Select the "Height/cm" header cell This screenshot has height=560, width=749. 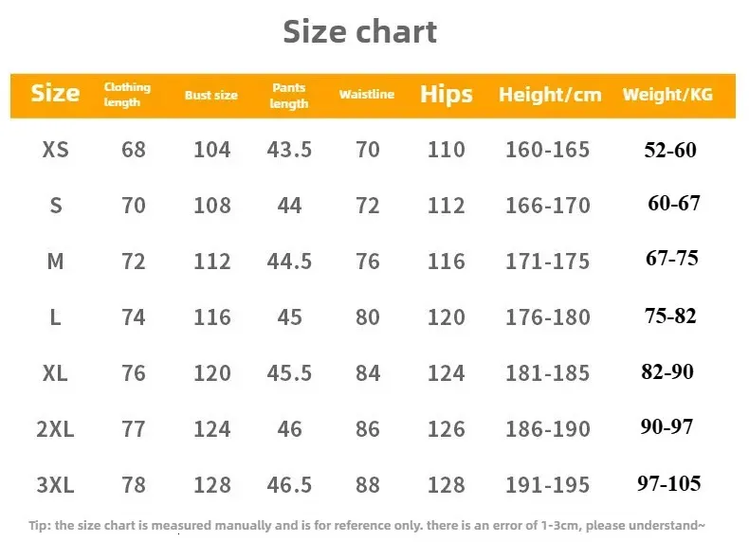pos(550,95)
